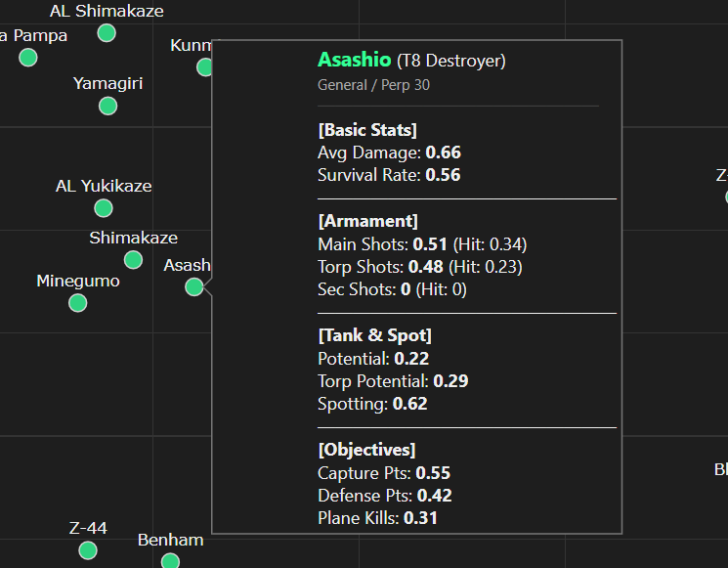The width and height of the screenshot is (728, 568).
Task: Select the Kunming dot beside the tooltip
Action: point(204,67)
